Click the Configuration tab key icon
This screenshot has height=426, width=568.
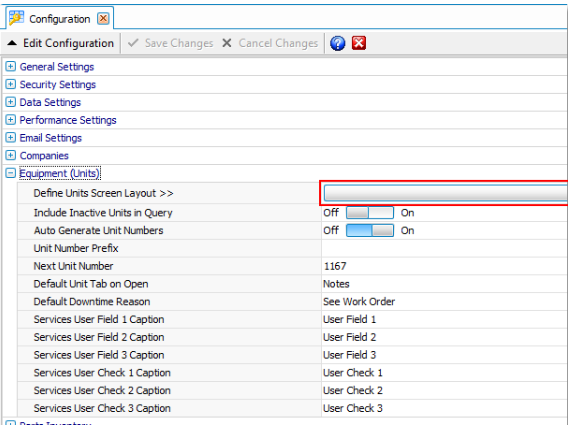16,18
